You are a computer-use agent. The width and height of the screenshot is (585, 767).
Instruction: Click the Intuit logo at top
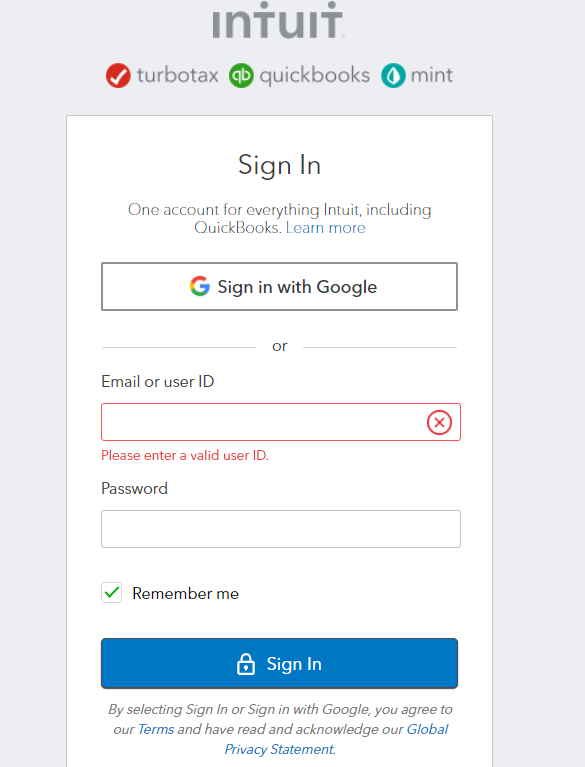pyautogui.click(x=278, y=20)
